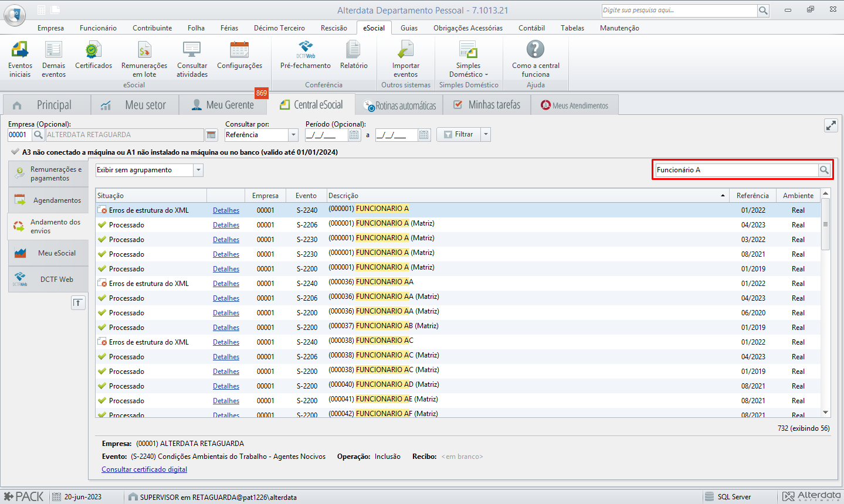
Task: Sort by Descrição column header
Action: (x=527, y=196)
